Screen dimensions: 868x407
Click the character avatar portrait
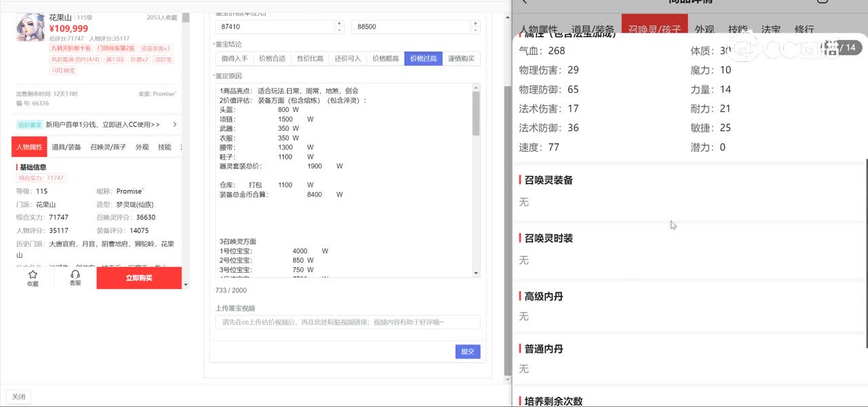(x=30, y=28)
